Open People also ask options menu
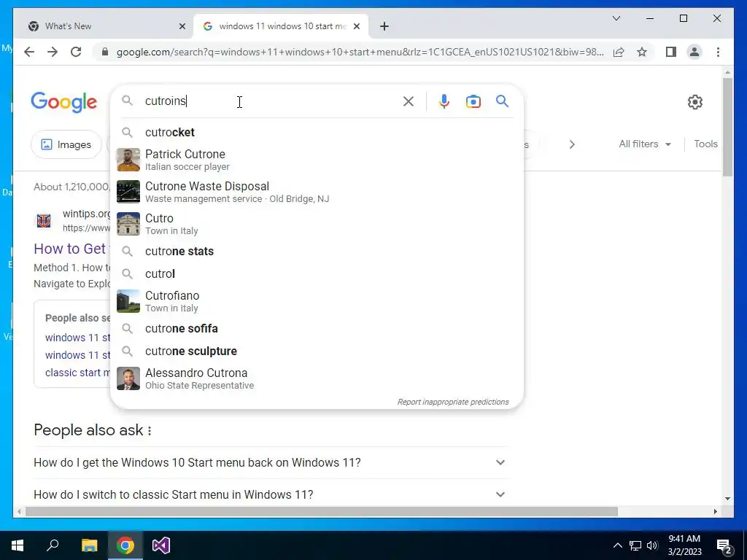Viewport: 747px width, 560px height. click(150, 431)
